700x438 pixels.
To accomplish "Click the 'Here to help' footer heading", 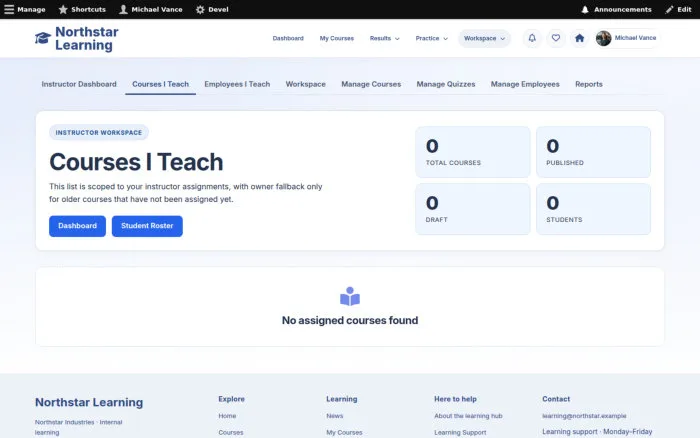I will pos(455,399).
